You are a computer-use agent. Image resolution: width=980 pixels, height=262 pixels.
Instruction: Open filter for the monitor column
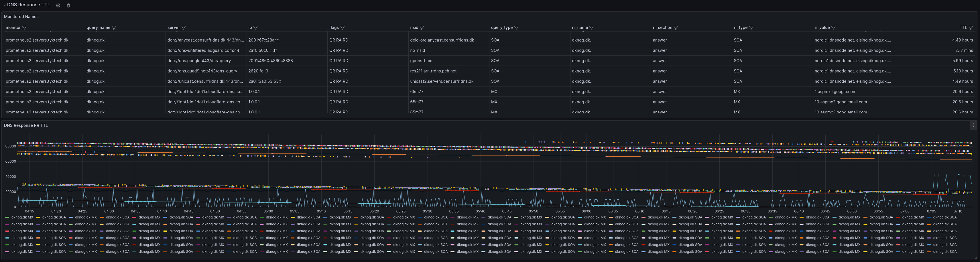click(x=25, y=28)
